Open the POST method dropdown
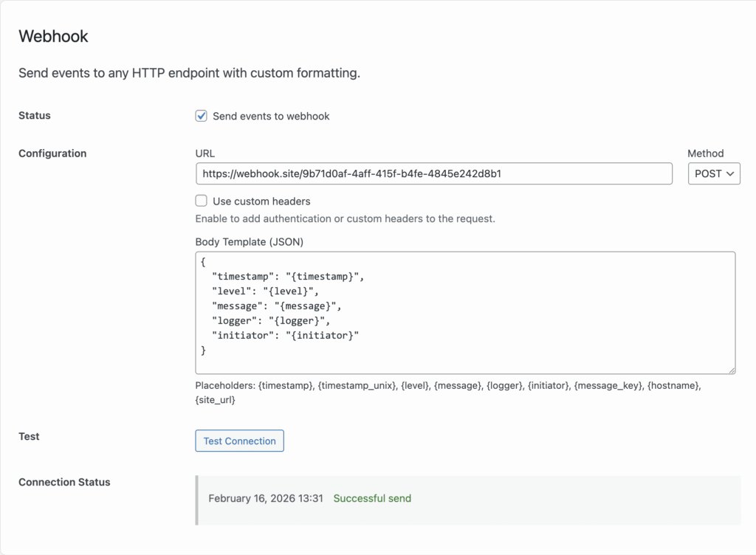The image size is (756, 555). click(x=713, y=173)
